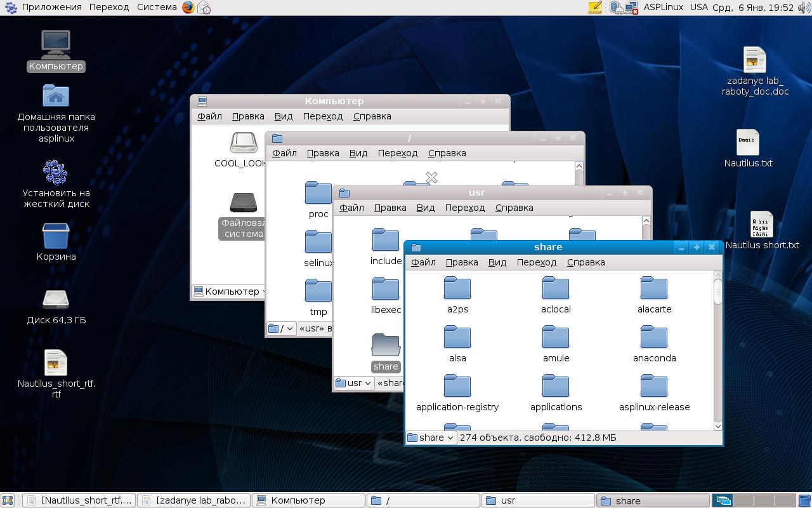
Task: Switch to Компьютер window via taskbar
Action: [309, 500]
